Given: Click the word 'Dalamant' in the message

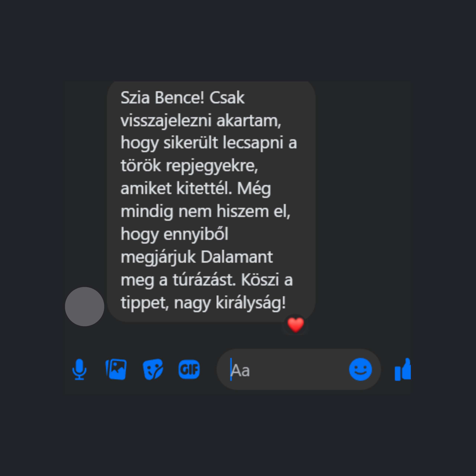Looking at the screenshot, I should (x=237, y=257).
